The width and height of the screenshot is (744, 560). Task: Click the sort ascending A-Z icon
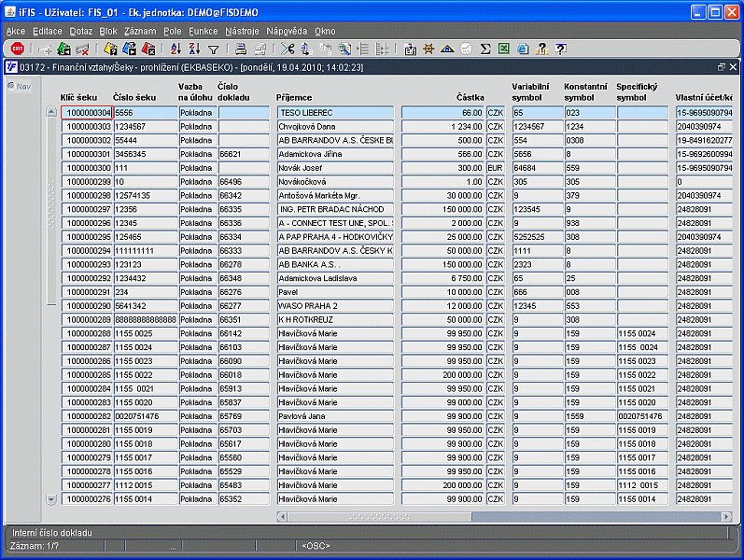(x=176, y=49)
